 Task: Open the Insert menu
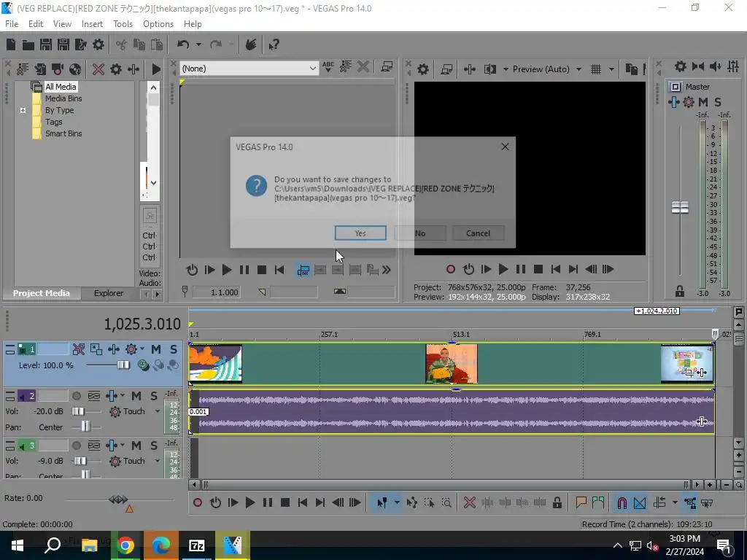[92, 24]
